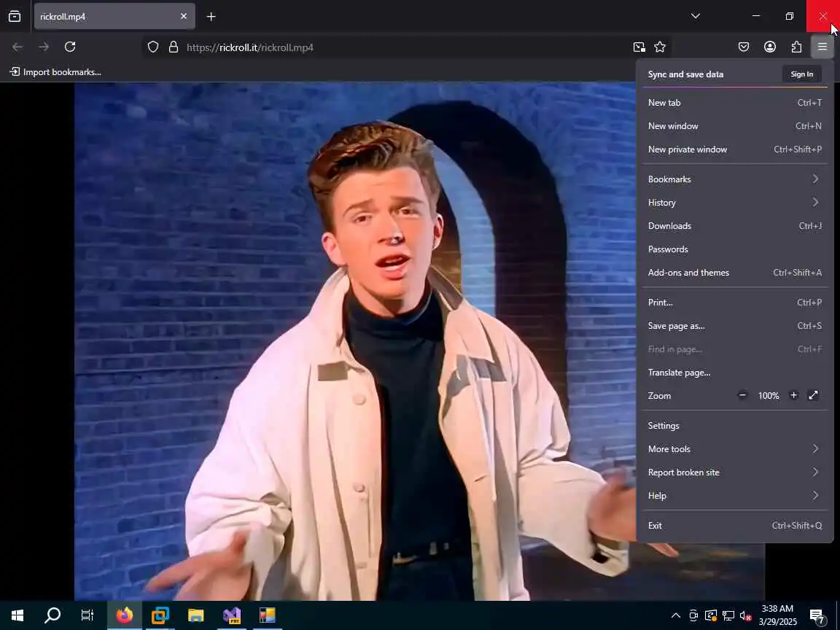Click the muted volume tray icon

[x=746, y=615]
